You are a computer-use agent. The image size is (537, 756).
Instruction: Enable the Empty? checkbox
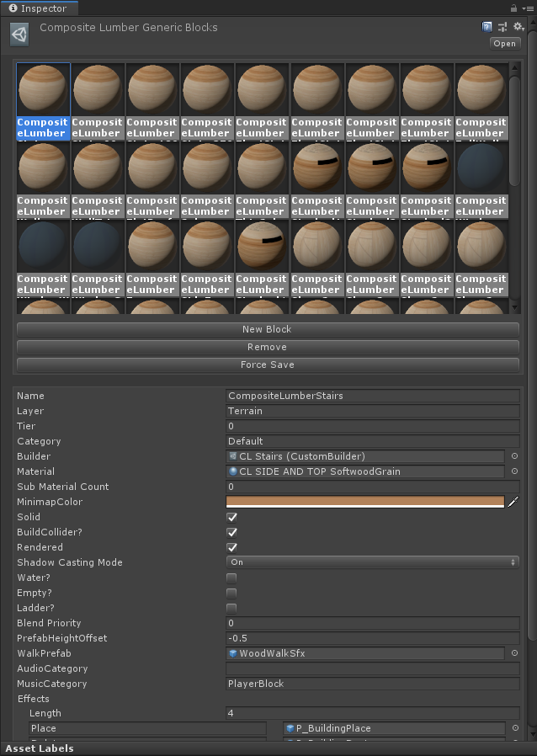click(231, 593)
